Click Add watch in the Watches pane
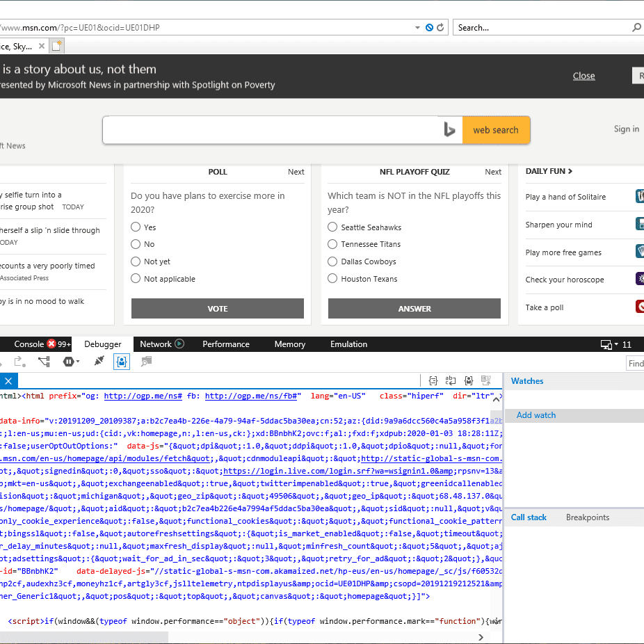The width and height of the screenshot is (644, 644). point(536,415)
